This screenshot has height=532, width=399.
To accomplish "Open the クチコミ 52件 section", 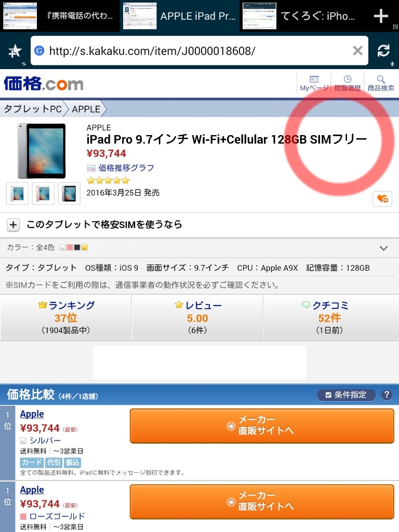I will click(329, 317).
